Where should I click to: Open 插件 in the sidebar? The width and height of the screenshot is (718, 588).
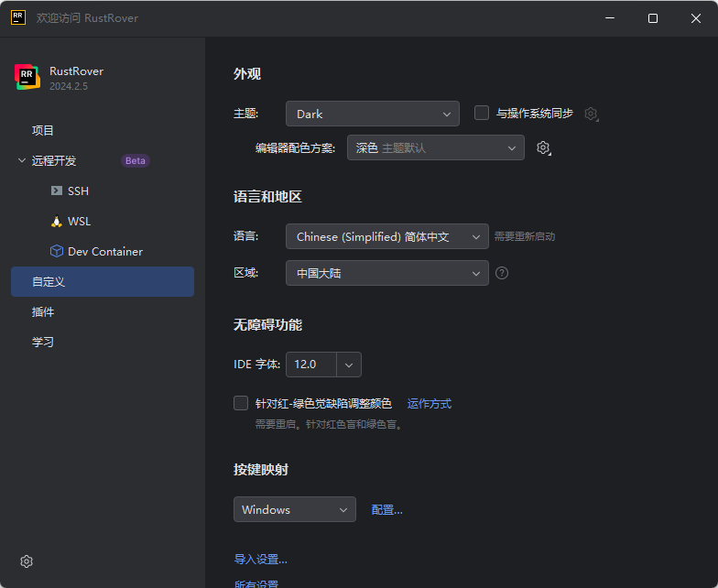(103, 311)
